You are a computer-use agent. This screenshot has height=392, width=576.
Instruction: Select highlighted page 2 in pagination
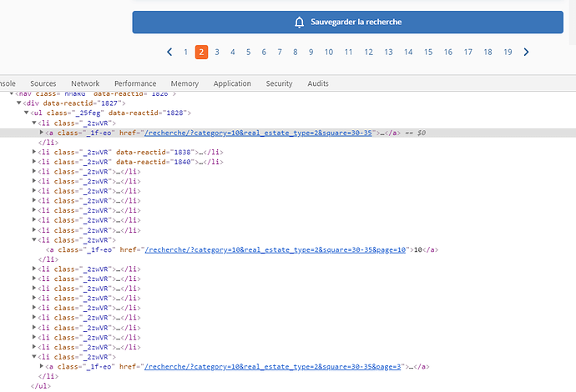(x=201, y=52)
